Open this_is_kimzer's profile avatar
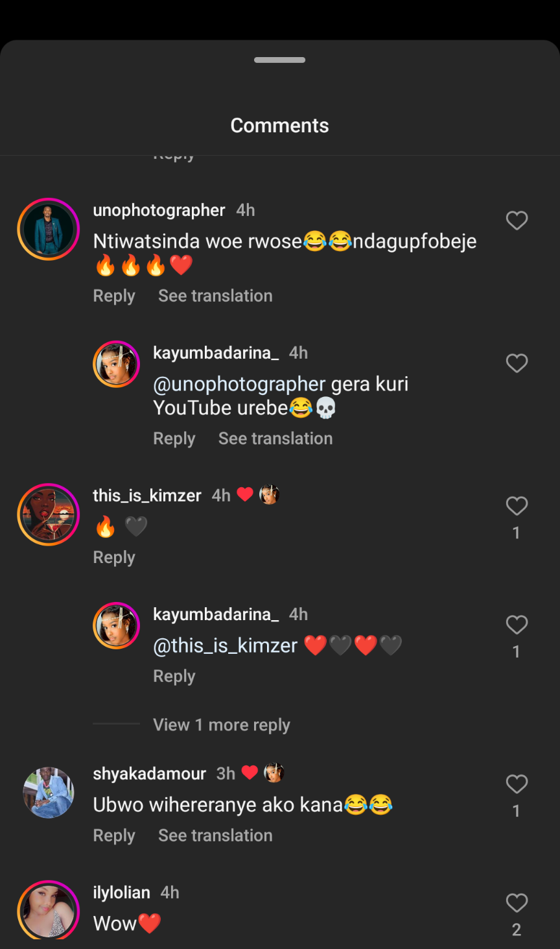560x949 pixels. (x=48, y=514)
